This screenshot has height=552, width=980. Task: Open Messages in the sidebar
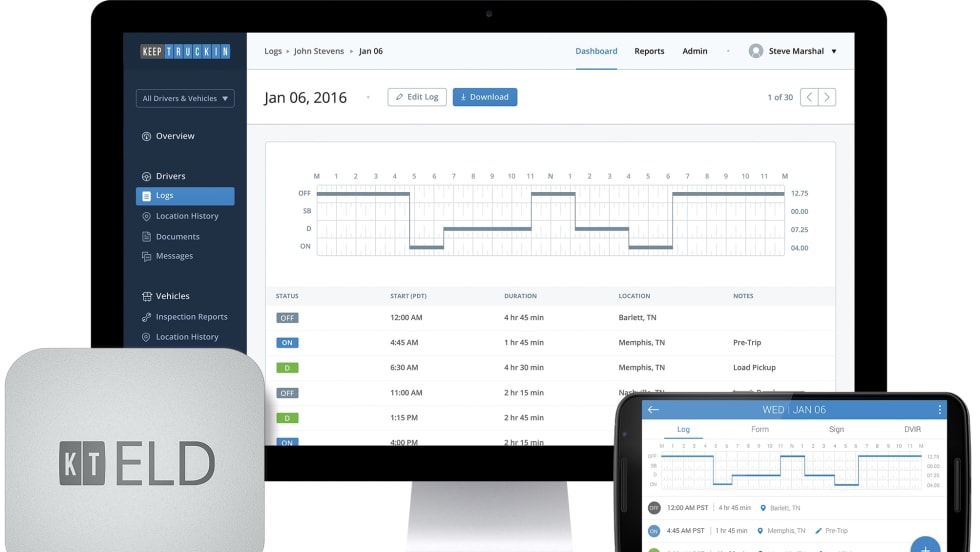click(x=174, y=256)
